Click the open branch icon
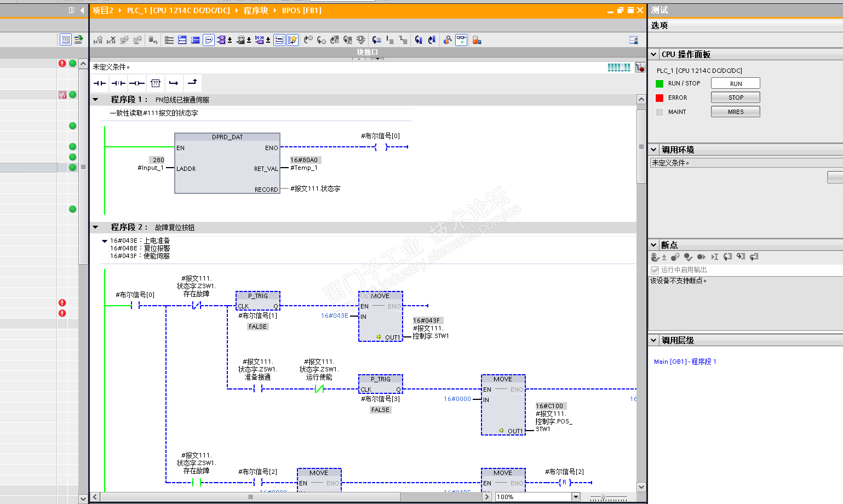843x504 pixels. pyautogui.click(x=174, y=83)
